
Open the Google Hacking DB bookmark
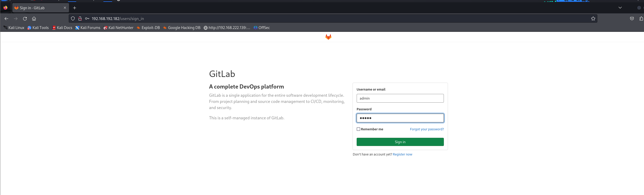pos(182,28)
